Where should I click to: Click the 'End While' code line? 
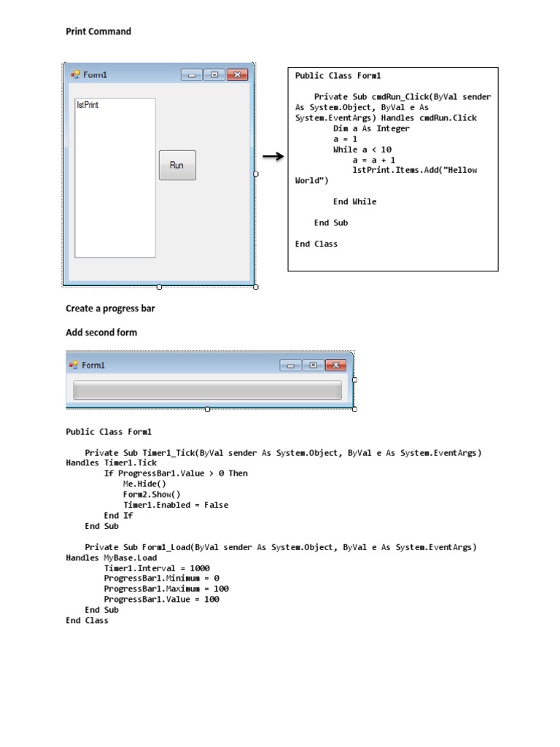coord(355,201)
